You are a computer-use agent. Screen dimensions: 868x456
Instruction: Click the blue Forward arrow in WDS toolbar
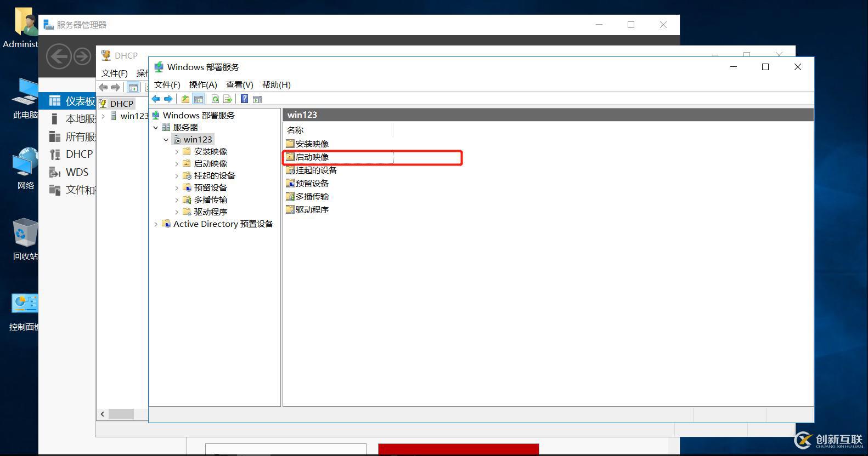(x=168, y=99)
